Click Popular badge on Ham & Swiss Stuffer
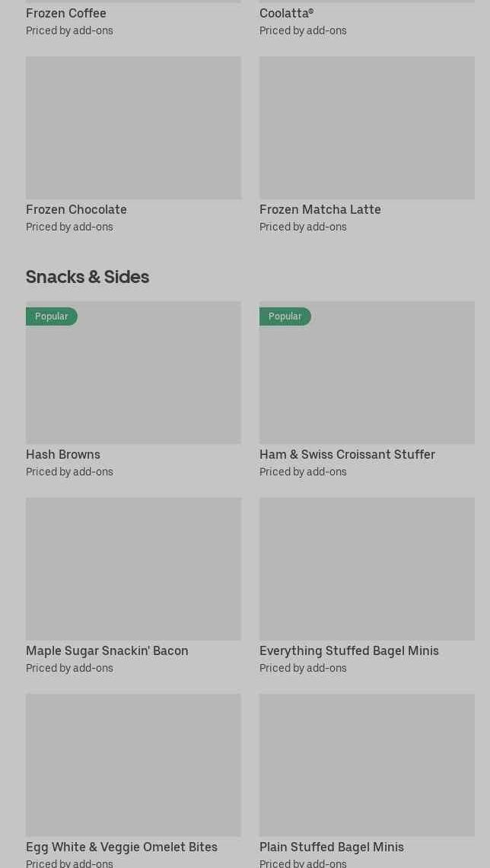 click(285, 316)
